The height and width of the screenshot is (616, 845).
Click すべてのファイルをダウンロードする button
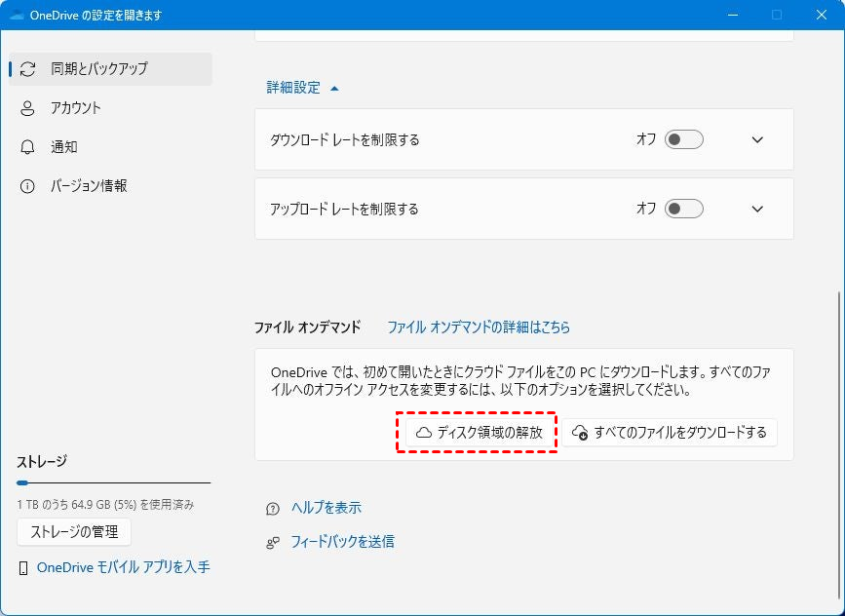coord(670,433)
